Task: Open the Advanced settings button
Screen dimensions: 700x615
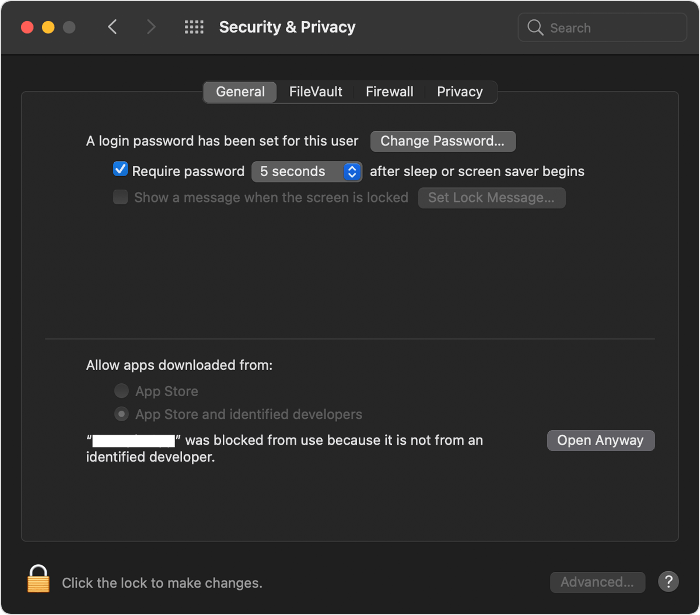Action: coord(597,582)
